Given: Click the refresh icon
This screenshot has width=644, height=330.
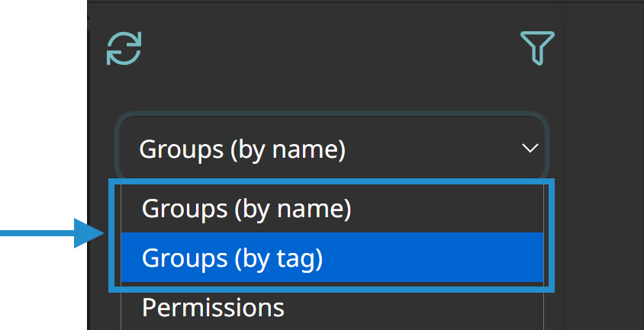Looking at the screenshot, I should 124,49.
